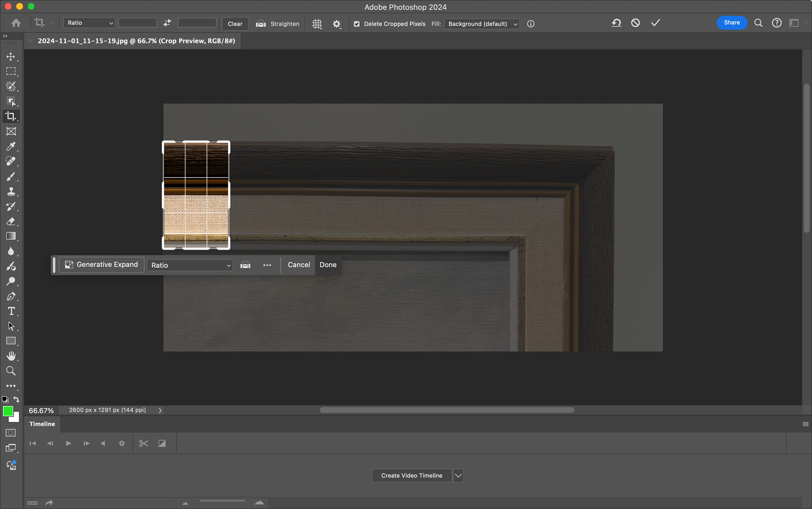Click the reset crop icon
The image size is (812, 509).
[x=616, y=23]
